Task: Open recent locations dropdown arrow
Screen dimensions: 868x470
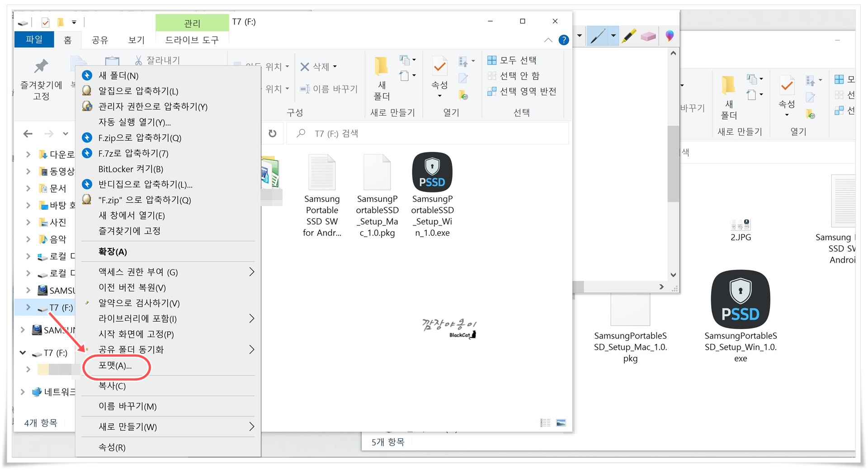Action: coord(66,134)
